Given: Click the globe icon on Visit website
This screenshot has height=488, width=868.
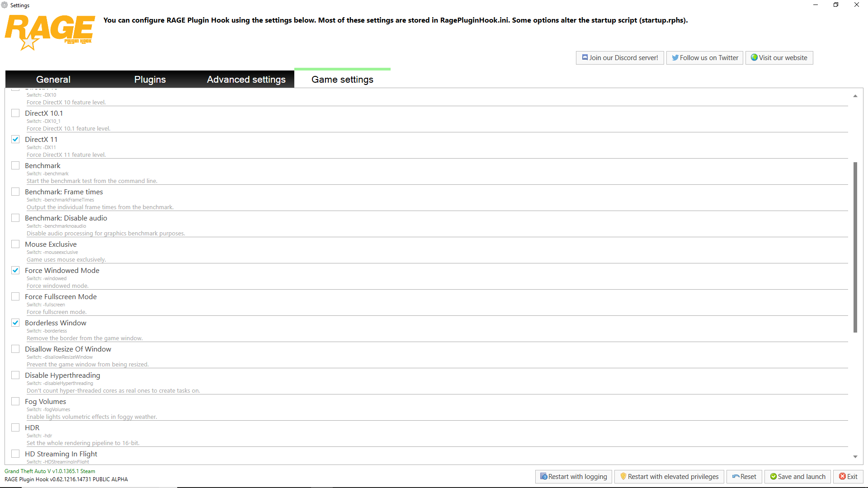Looking at the screenshot, I should (x=754, y=57).
